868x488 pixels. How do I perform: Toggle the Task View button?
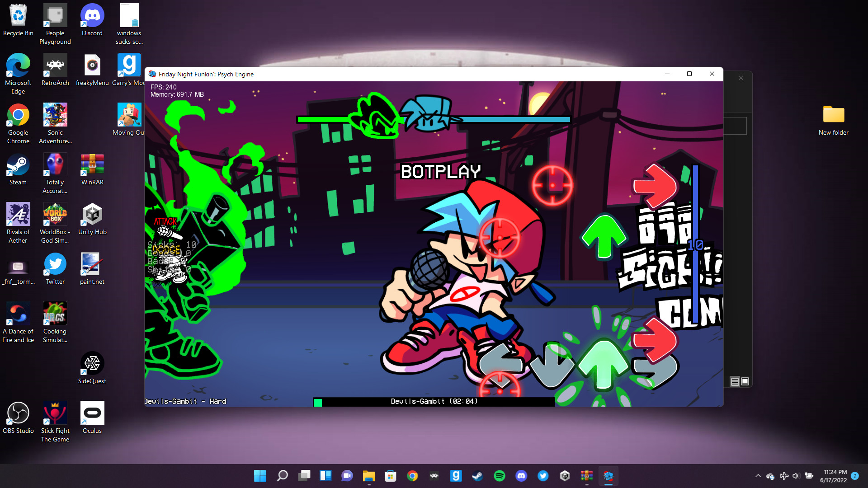304,476
